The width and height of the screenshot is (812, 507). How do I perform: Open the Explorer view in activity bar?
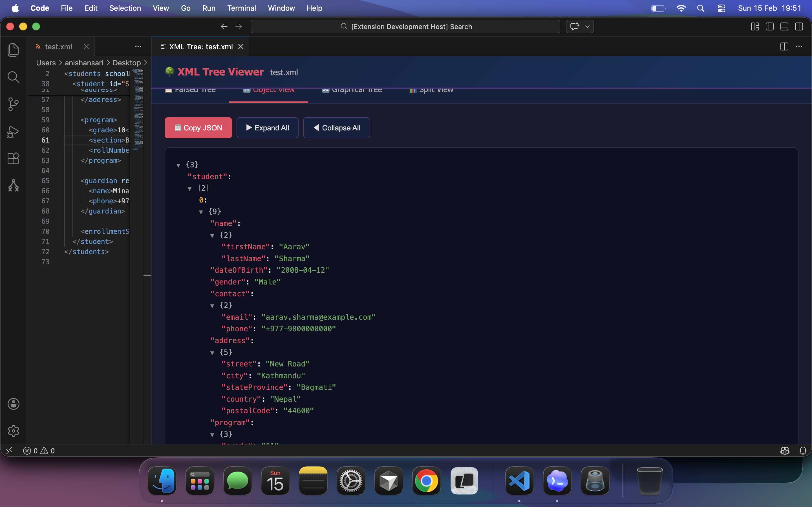13,50
